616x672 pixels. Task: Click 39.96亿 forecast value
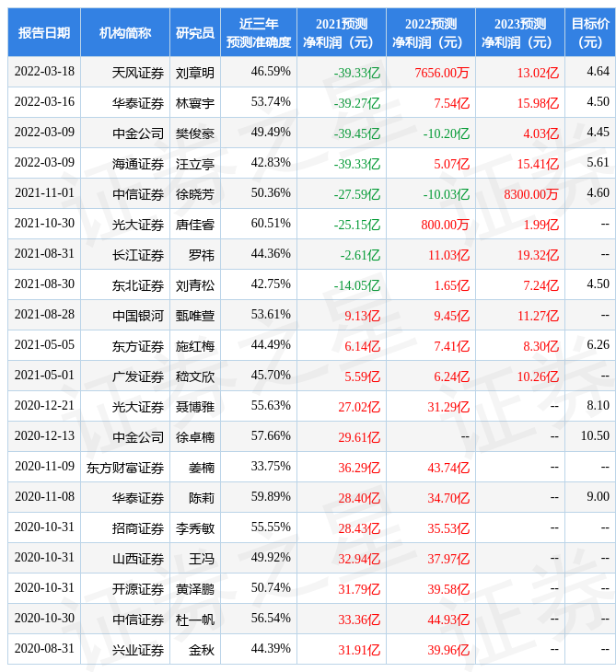(448, 650)
